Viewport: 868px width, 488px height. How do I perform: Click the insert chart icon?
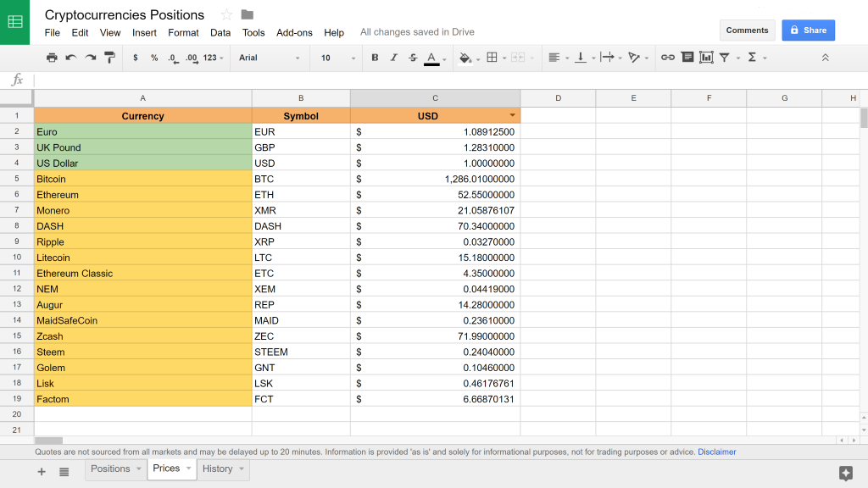pyautogui.click(x=706, y=58)
